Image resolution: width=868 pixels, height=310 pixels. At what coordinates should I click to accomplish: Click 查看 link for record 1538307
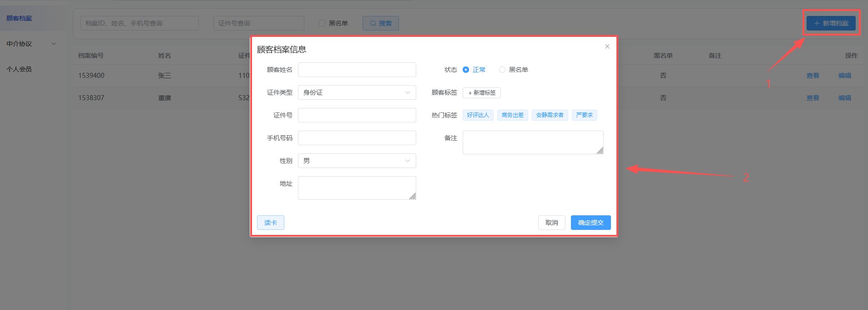click(813, 98)
